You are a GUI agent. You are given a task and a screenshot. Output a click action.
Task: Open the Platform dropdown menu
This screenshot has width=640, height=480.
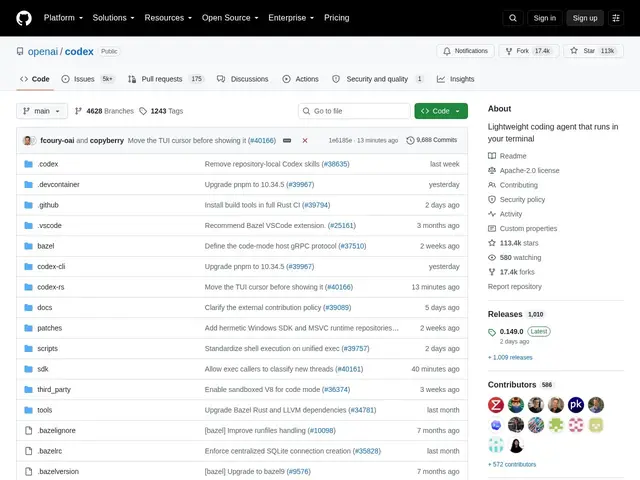tap(63, 18)
